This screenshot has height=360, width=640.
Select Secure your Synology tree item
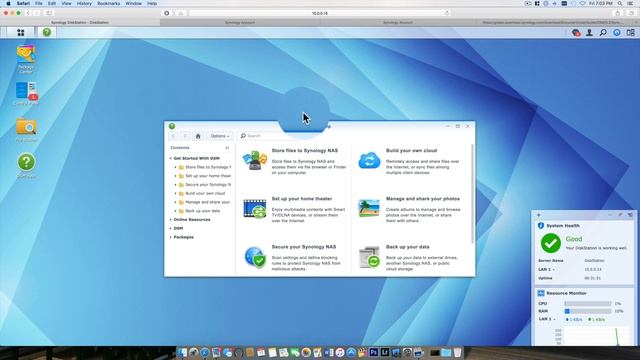[x=208, y=185]
